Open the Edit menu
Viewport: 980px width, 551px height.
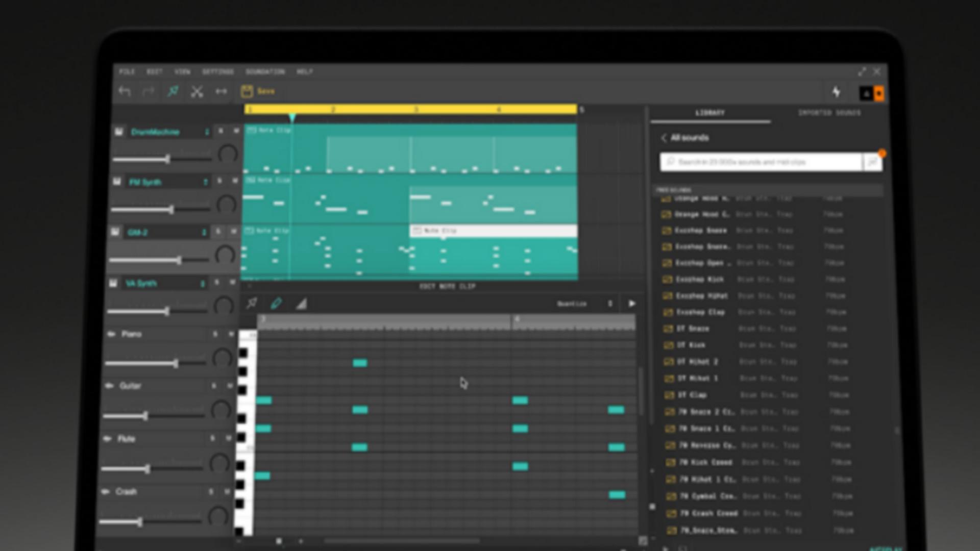(x=154, y=71)
